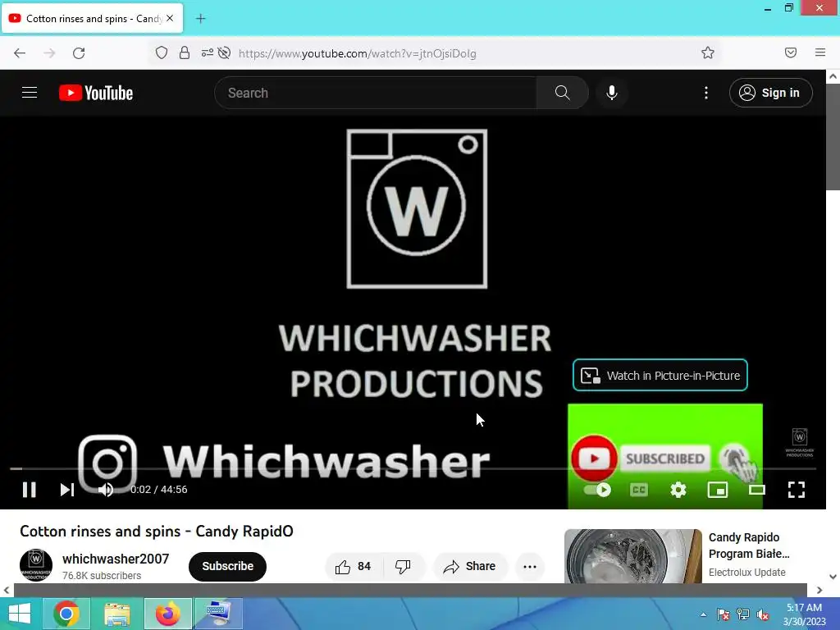Click the YouTube search magnifier button
This screenshot has height=630, width=840.
coord(562,93)
